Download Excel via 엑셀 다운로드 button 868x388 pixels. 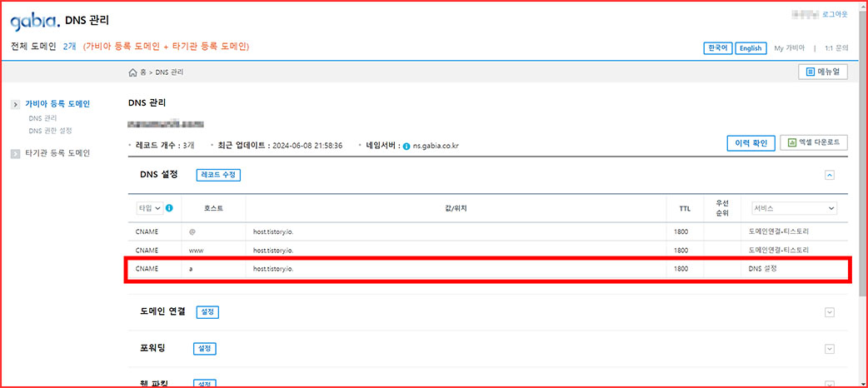click(813, 143)
